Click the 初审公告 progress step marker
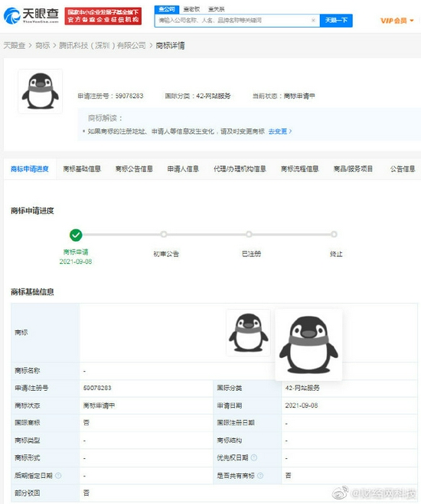The image size is (421, 504). (x=164, y=234)
